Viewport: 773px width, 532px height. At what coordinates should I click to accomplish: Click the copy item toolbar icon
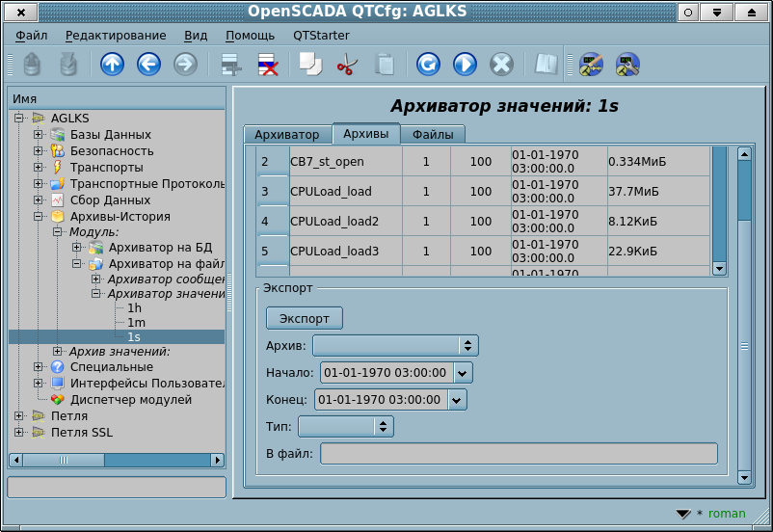310,65
